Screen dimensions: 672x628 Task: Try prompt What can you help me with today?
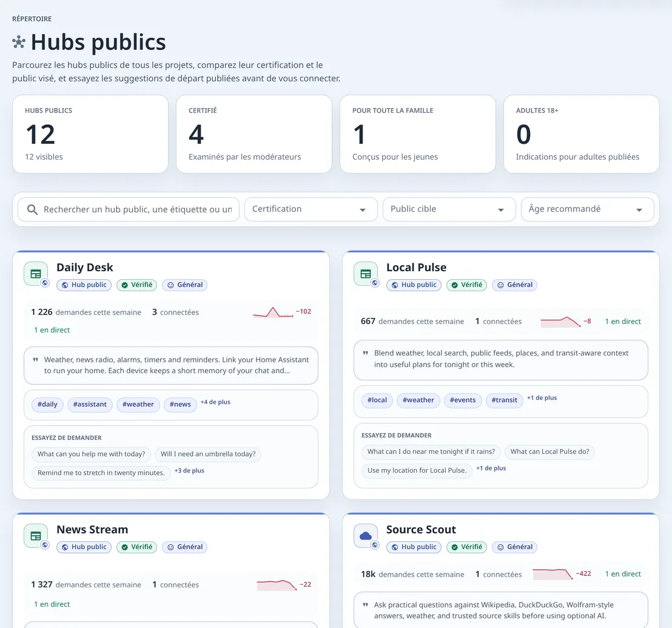(92, 454)
